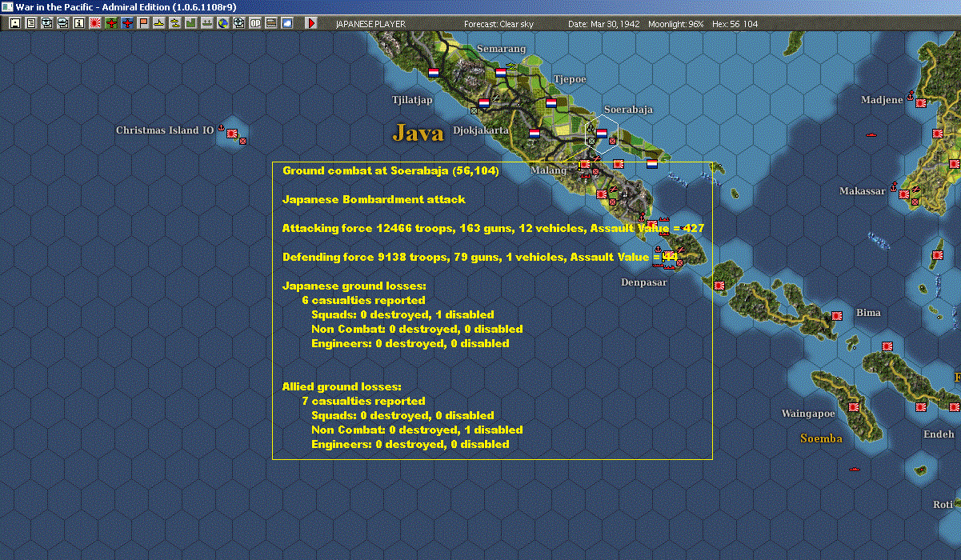The width and height of the screenshot is (961, 560).
Task: Click red airplane on blue background icon
Action: pyautogui.click(x=127, y=23)
